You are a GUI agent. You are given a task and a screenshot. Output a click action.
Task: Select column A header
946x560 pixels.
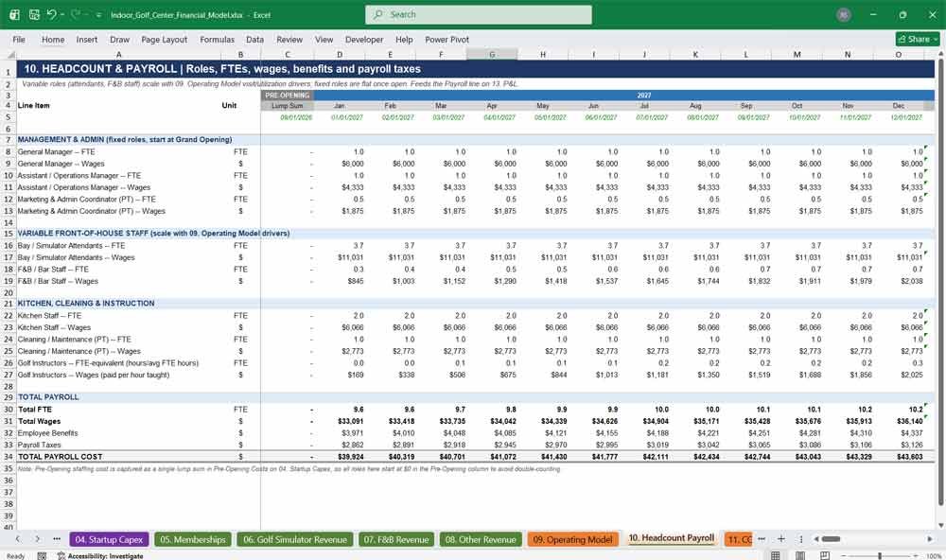click(x=119, y=54)
